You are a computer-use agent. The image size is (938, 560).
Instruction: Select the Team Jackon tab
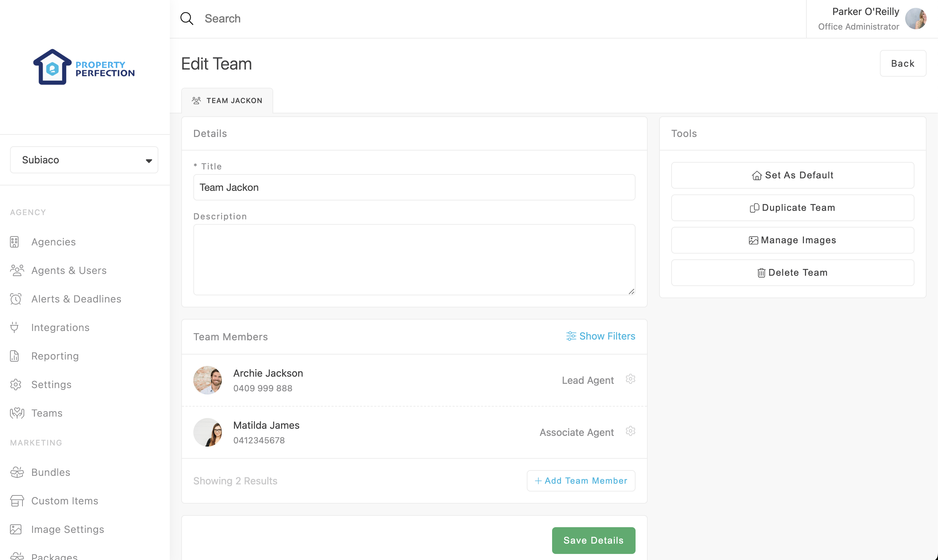pyautogui.click(x=227, y=101)
